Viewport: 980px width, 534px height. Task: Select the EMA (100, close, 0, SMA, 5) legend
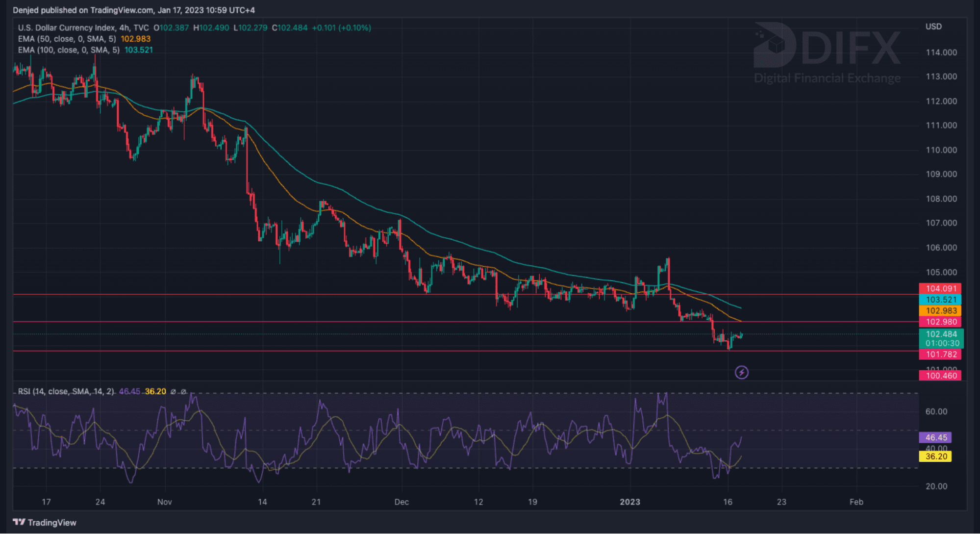69,50
